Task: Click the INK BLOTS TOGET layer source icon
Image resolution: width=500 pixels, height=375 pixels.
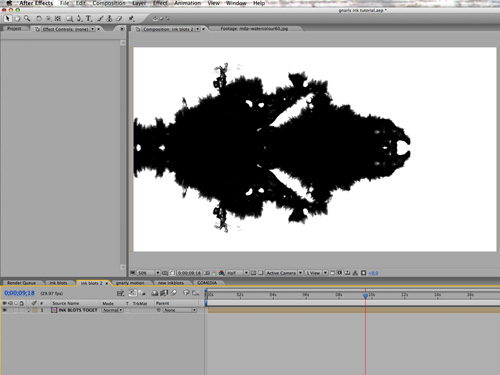Action: (x=54, y=310)
